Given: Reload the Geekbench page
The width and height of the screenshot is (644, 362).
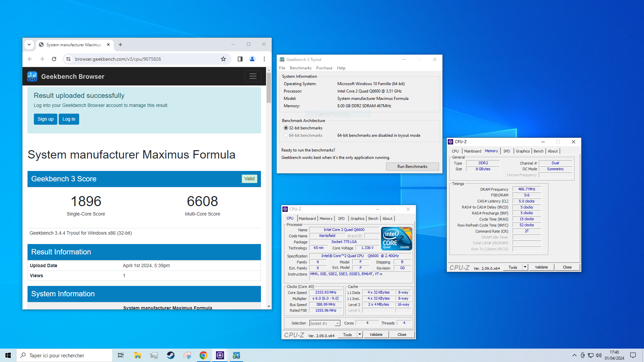Looking at the screenshot, I should tap(54, 59).
